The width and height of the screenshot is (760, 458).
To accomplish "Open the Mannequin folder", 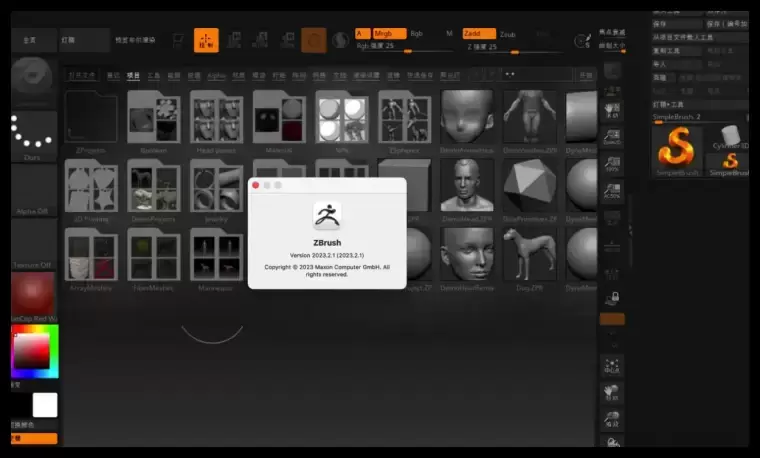I will tap(216, 258).
